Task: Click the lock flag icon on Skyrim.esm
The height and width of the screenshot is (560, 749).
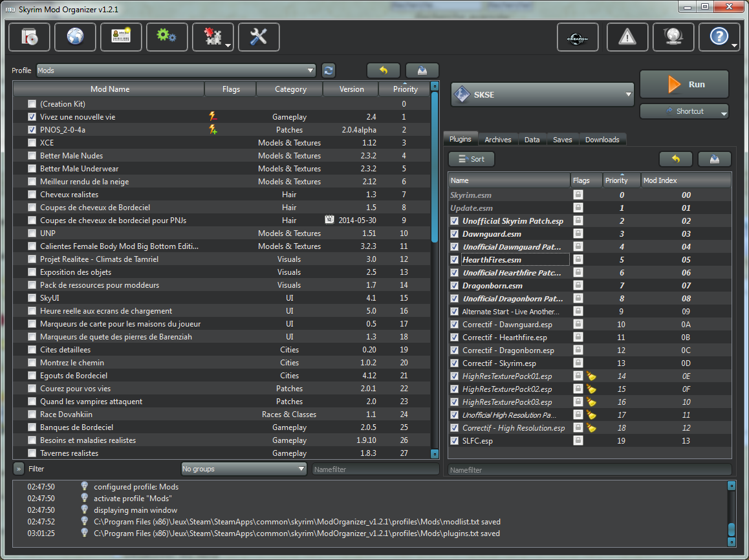Action: 578,195
